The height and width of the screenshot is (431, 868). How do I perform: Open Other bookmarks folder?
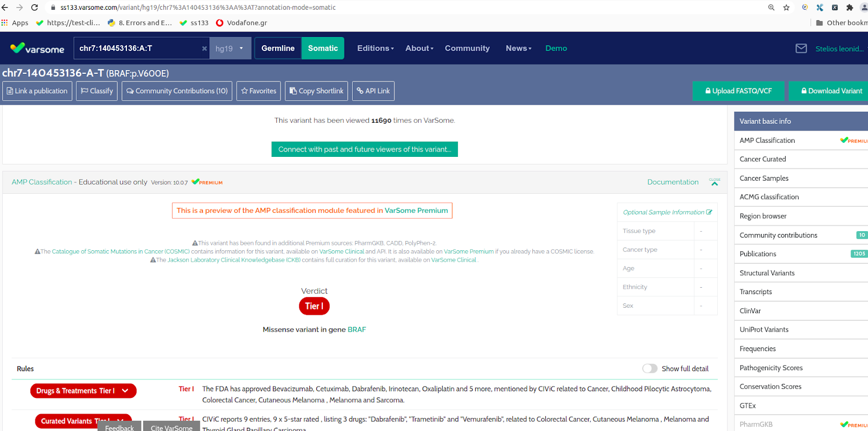(x=842, y=23)
